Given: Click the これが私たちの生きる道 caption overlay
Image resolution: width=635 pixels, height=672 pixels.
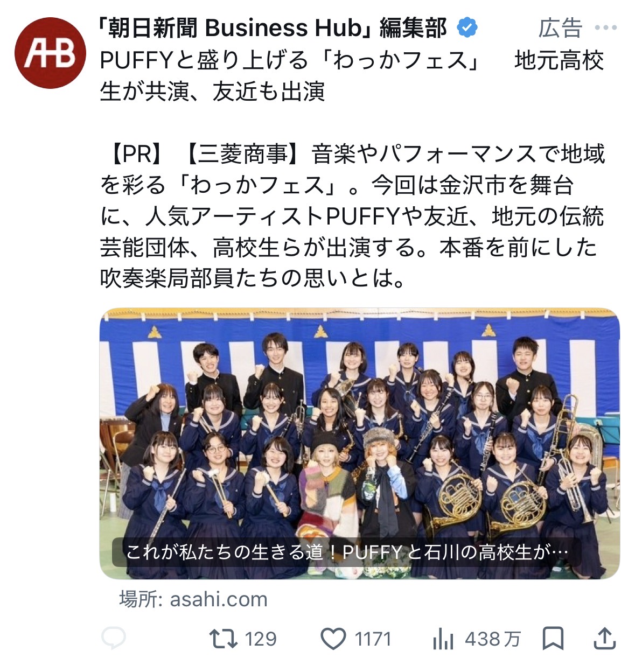Looking at the screenshot, I should pyautogui.click(x=346, y=552).
